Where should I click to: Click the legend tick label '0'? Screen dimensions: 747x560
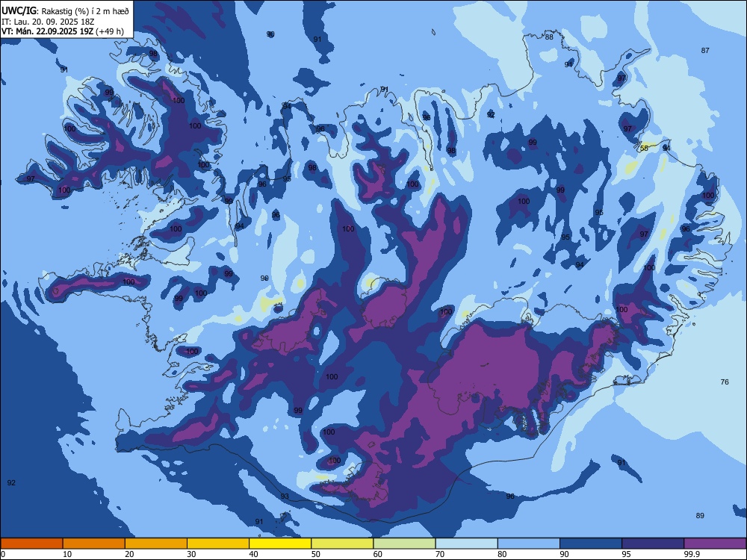[x=3, y=554]
